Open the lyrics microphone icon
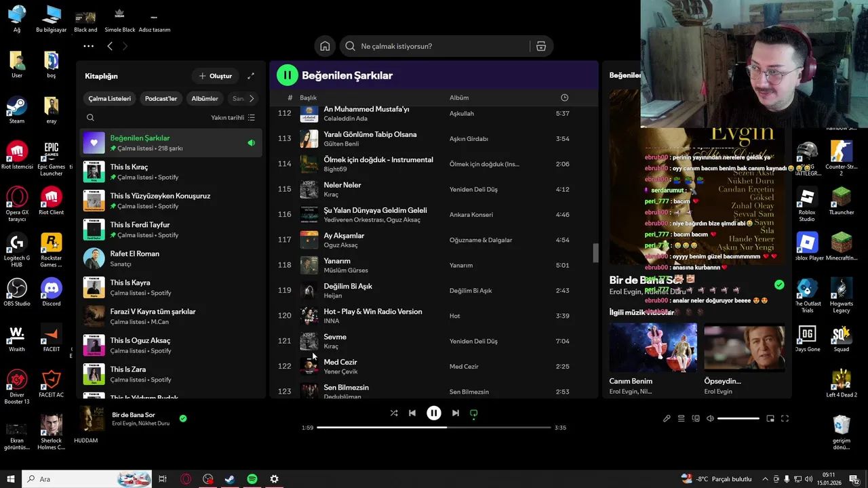Screen dimensions: 868x488 pyautogui.click(x=667, y=419)
